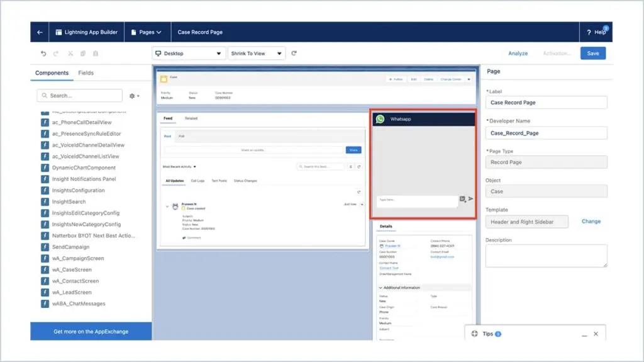
Task: Select DynamicChartComponent icon
Action: 45,167
